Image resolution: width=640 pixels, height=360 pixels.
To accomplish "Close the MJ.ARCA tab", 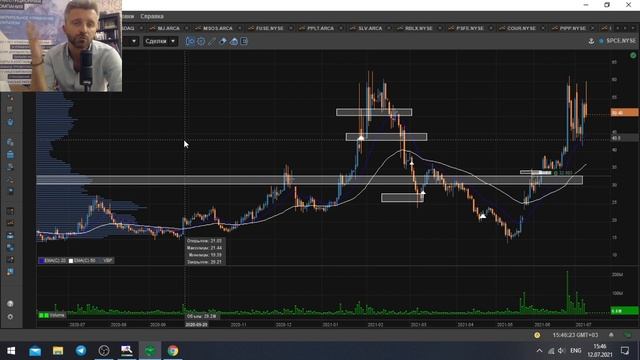I will [187, 28].
